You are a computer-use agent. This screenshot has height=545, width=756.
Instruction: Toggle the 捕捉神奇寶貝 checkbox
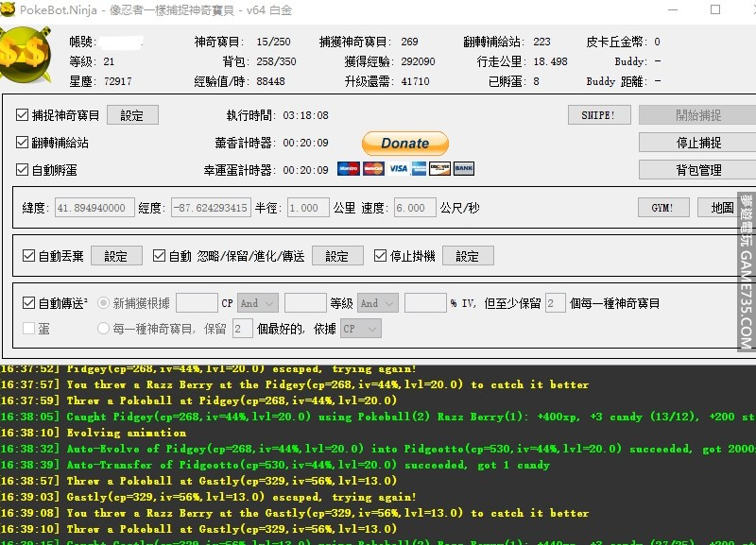click(22, 114)
